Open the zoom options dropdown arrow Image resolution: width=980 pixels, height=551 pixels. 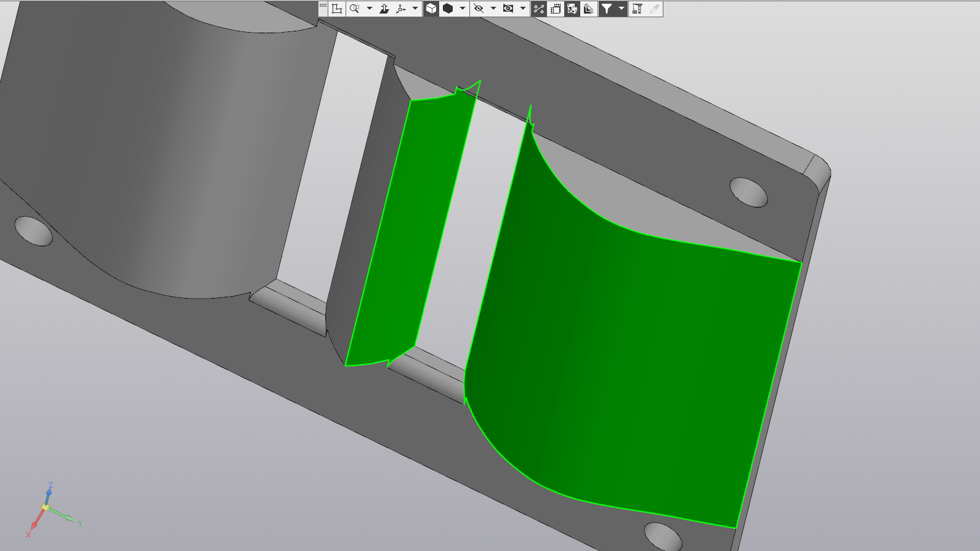pyautogui.click(x=370, y=9)
